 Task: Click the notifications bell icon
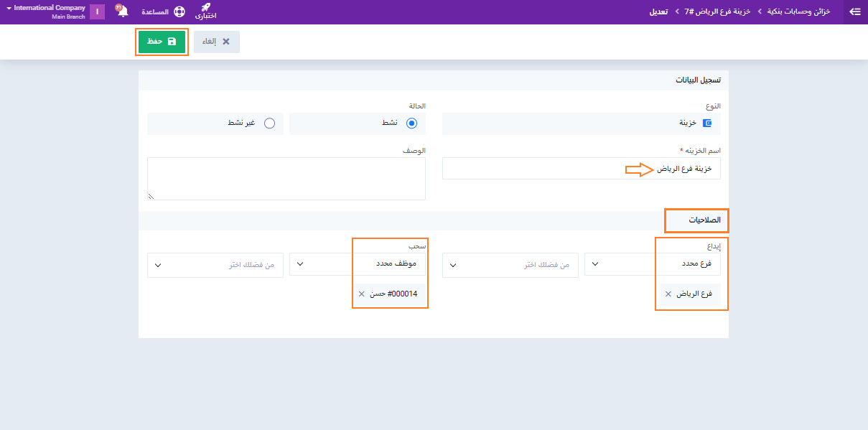click(123, 12)
